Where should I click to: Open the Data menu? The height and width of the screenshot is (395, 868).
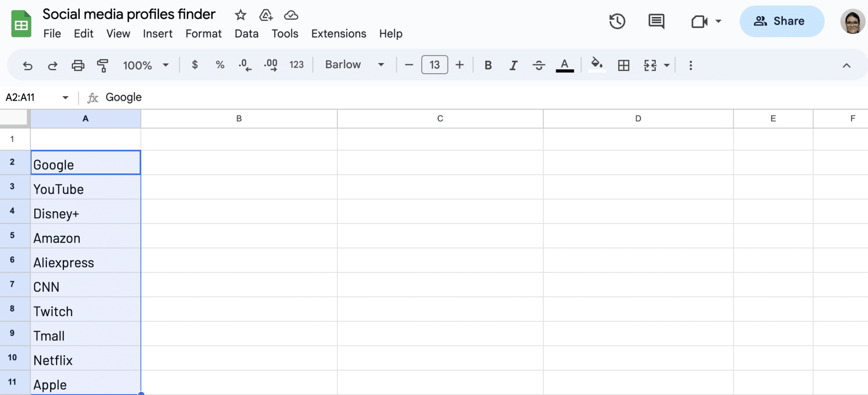[x=246, y=33]
